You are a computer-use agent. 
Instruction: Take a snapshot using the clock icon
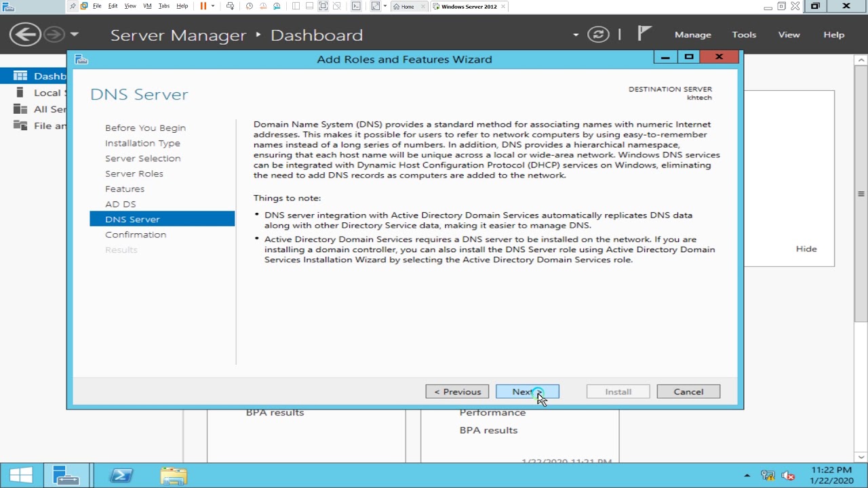click(x=250, y=6)
